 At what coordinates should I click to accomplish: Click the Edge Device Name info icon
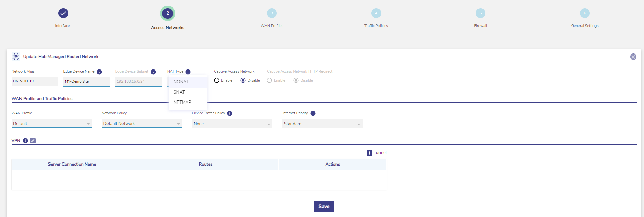tap(99, 72)
